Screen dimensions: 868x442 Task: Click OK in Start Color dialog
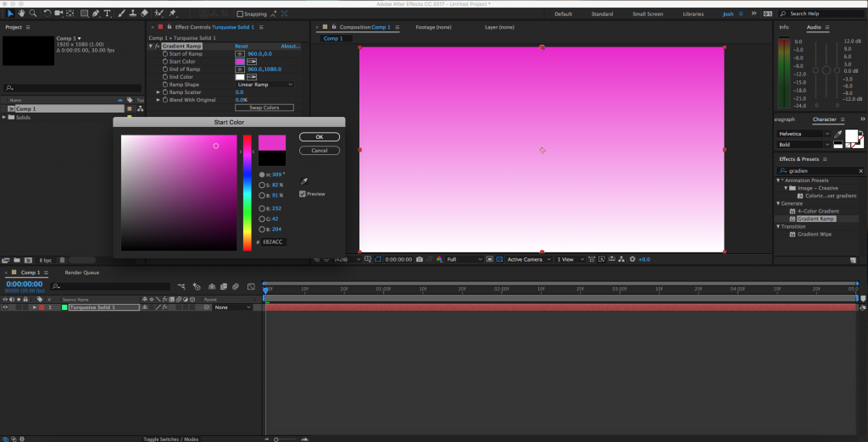pyautogui.click(x=320, y=137)
